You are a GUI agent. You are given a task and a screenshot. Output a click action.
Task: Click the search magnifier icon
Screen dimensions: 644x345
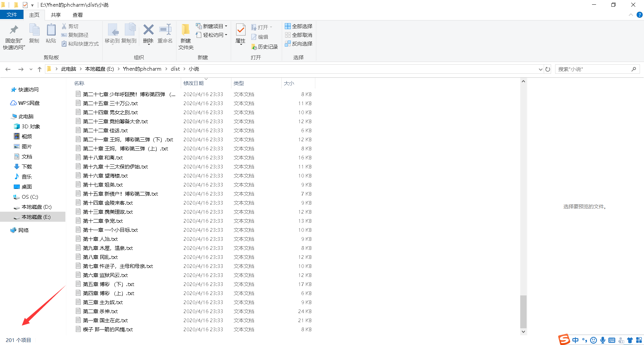[634, 69]
